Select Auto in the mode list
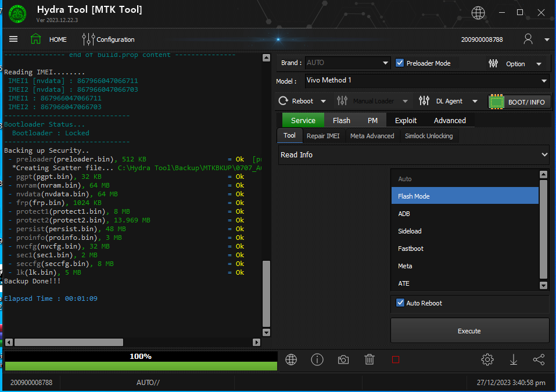 (465, 179)
